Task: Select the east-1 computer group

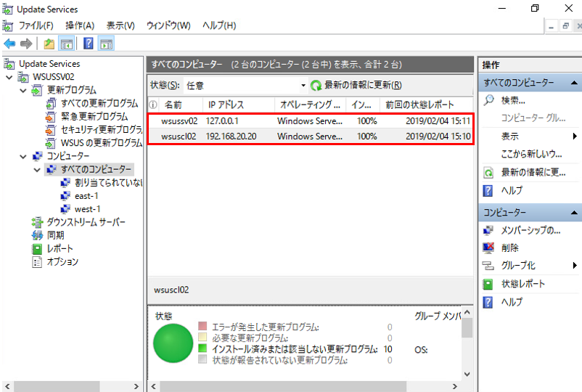Action: (x=86, y=196)
